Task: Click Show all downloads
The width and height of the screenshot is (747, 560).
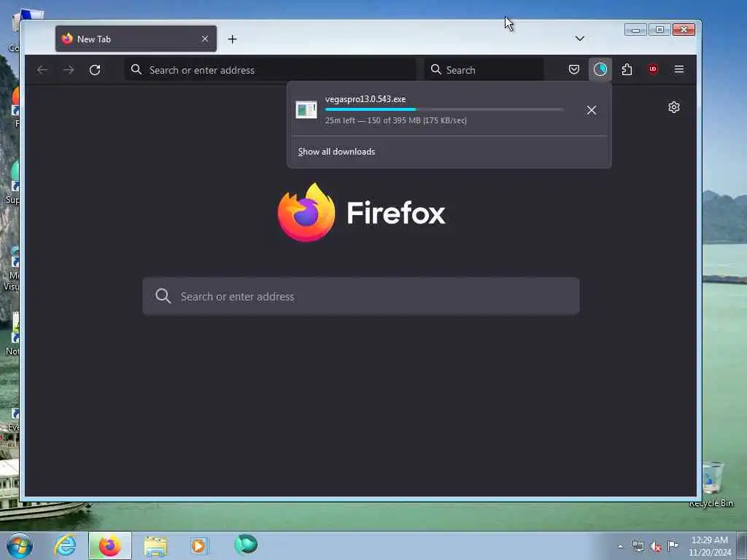Action: point(336,152)
